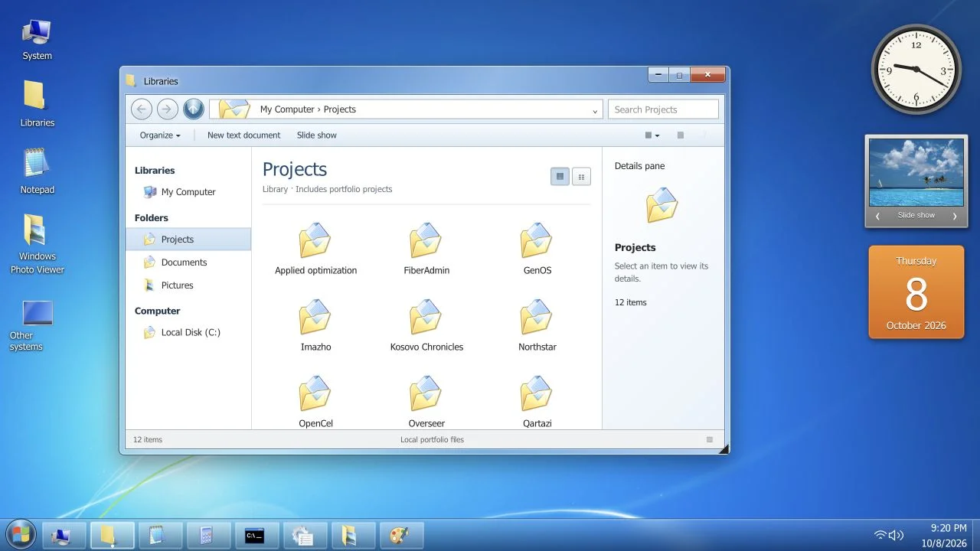Select the Northstar folder
980x551 pixels.
(x=537, y=326)
